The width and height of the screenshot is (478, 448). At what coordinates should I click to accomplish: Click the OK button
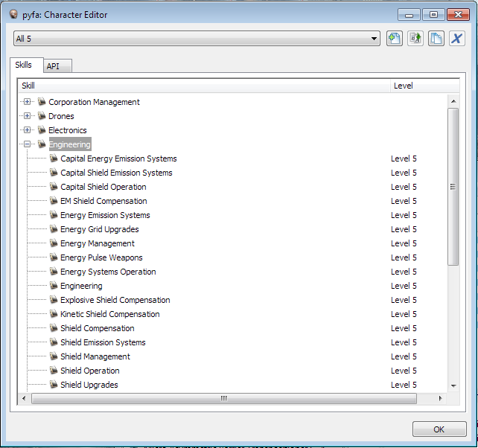click(x=439, y=429)
